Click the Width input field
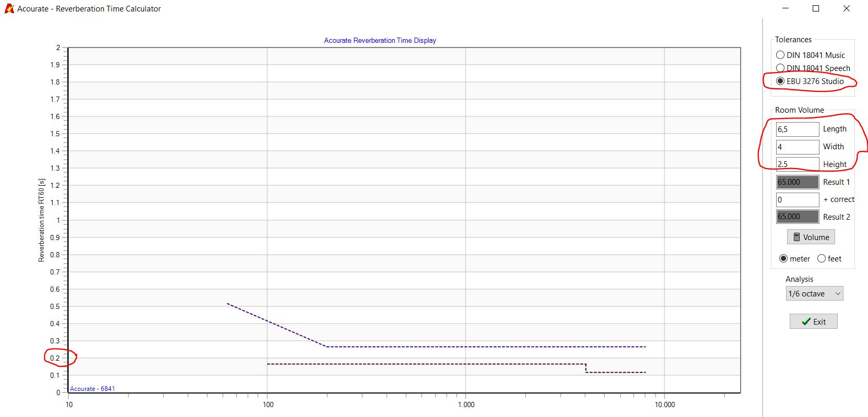868x417 pixels. tap(798, 147)
